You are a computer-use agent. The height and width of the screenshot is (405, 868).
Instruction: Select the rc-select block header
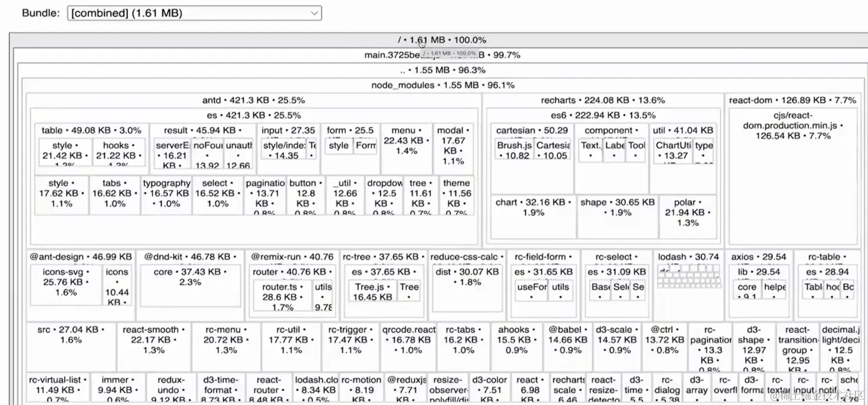pyautogui.click(x=616, y=257)
